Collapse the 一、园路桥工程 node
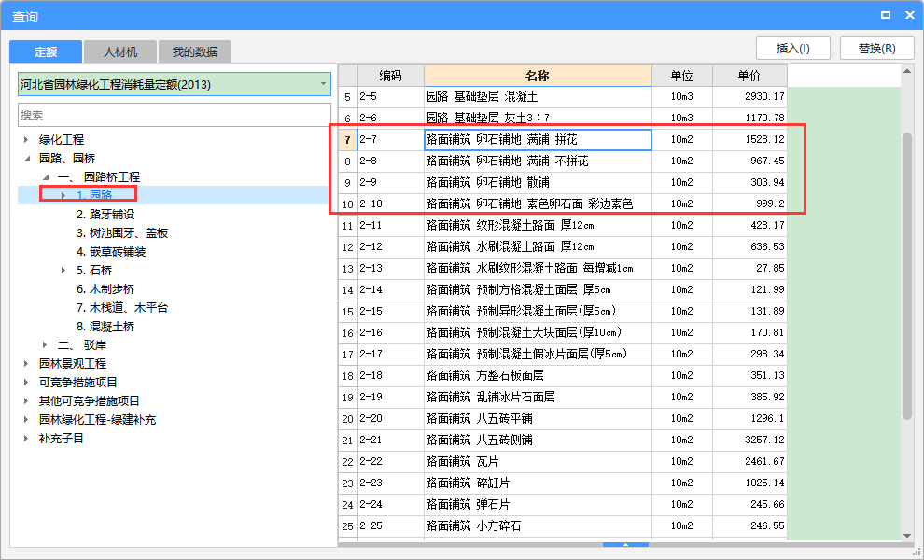This screenshot has height=560, width=924. click(46, 176)
